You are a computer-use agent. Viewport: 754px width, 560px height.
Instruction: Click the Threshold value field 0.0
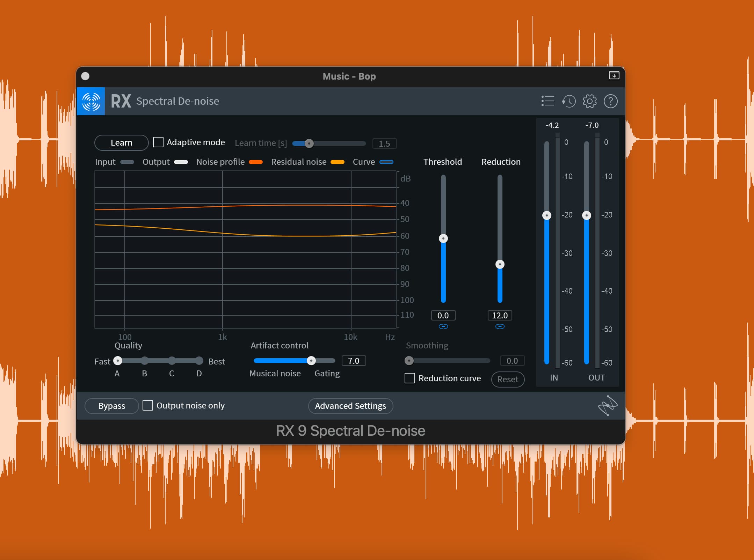pos(443,315)
